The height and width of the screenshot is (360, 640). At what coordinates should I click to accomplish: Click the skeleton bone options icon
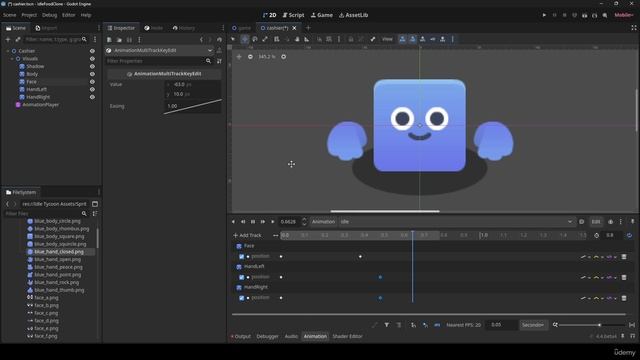coord(373,39)
